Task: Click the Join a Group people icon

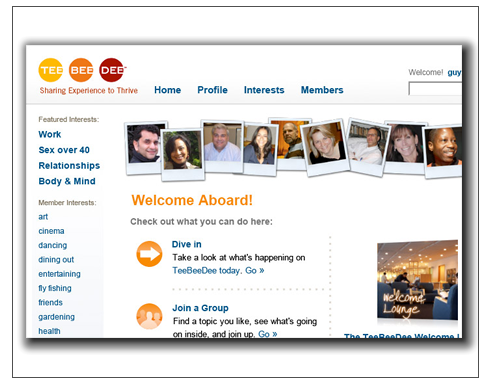Action: pos(149,316)
